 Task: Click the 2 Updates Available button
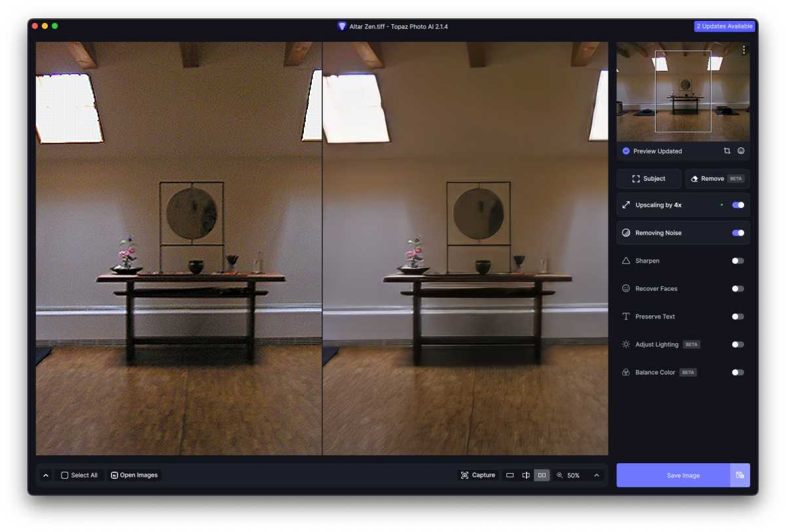[725, 26]
